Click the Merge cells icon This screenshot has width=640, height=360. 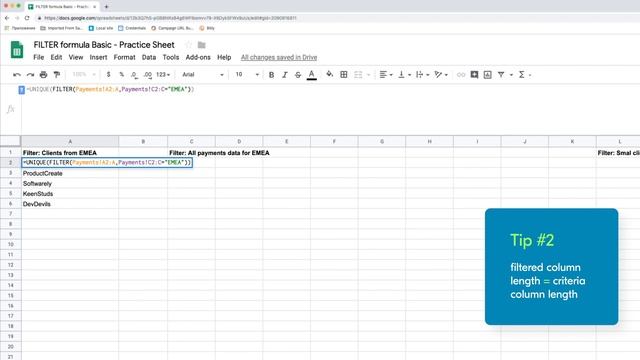[x=358, y=75]
